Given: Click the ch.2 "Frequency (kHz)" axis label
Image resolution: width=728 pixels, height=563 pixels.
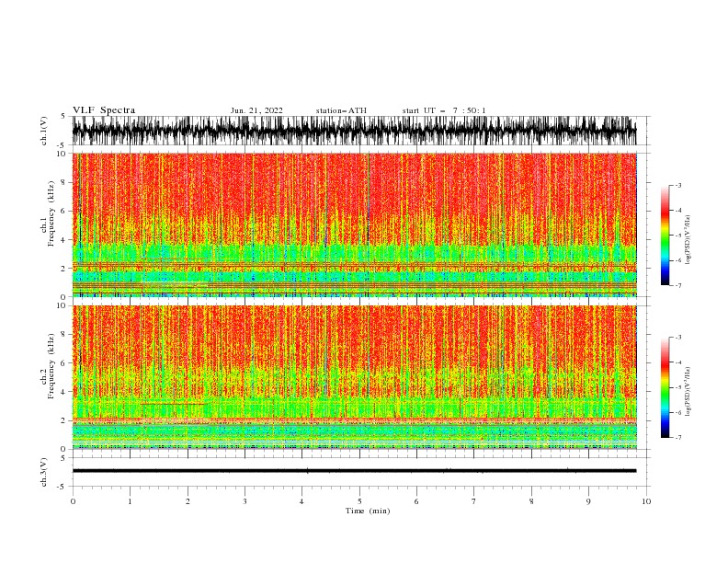Looking at the screenshot, I should click(51, 365).
